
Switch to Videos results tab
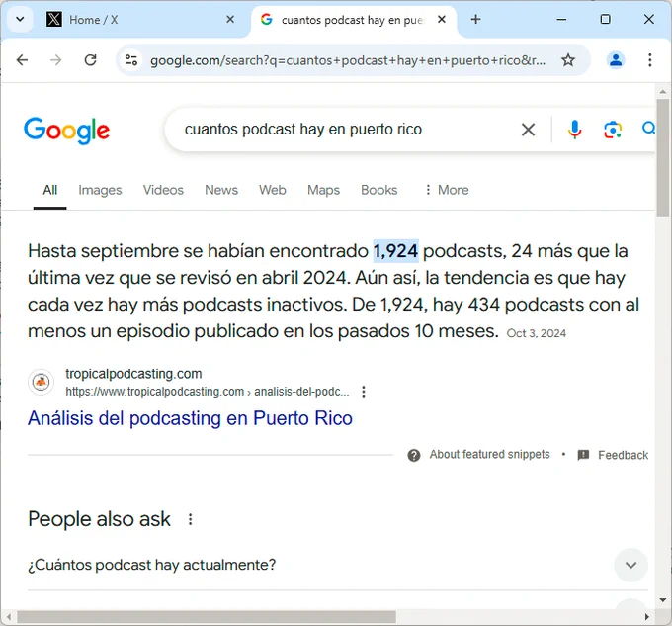[163, 190]
